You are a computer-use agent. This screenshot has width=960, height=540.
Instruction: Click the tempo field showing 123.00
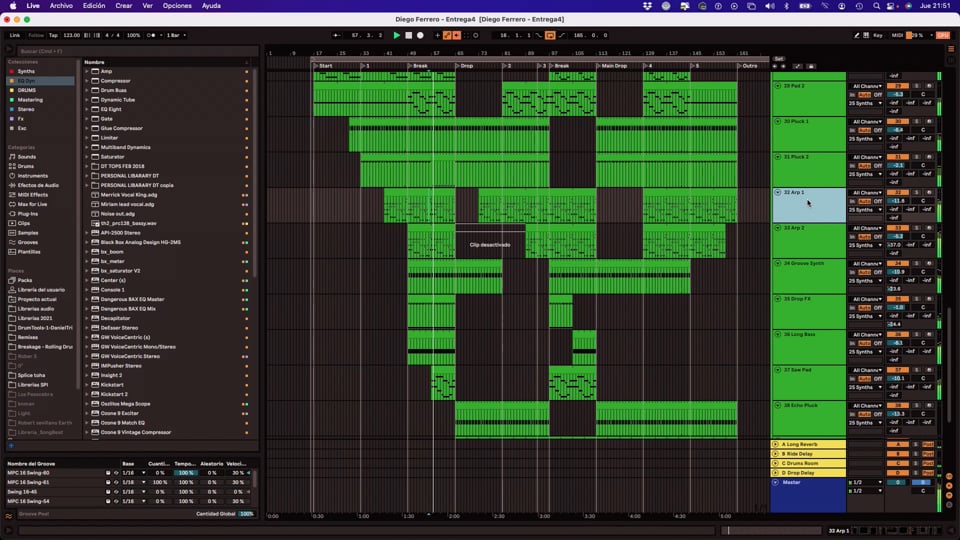(x=72, y=36)
